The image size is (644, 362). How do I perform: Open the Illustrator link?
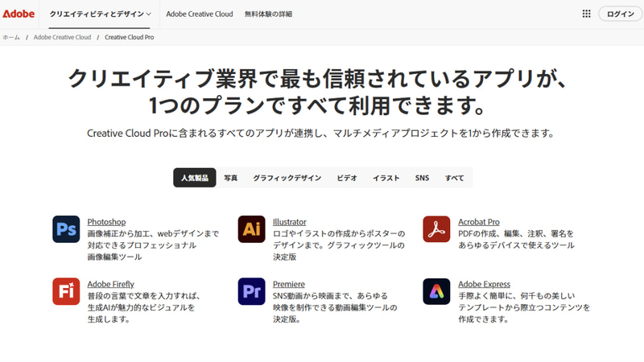(x=290, y=222)
